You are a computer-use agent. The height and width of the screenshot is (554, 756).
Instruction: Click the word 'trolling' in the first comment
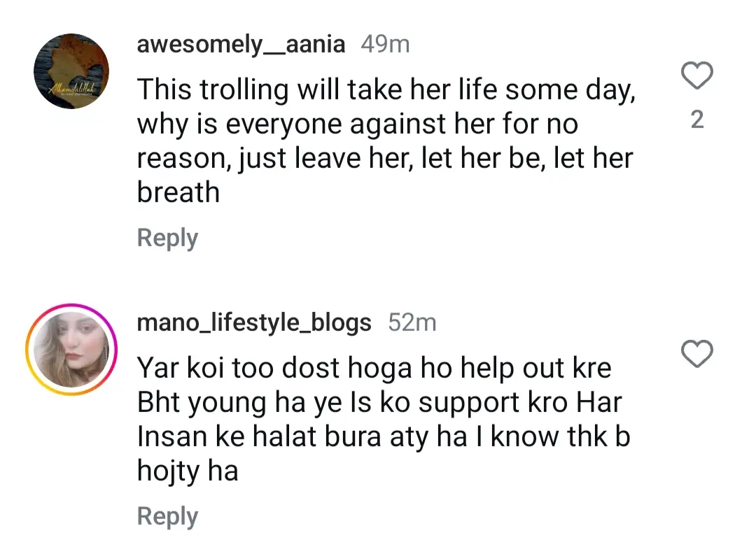241,90
